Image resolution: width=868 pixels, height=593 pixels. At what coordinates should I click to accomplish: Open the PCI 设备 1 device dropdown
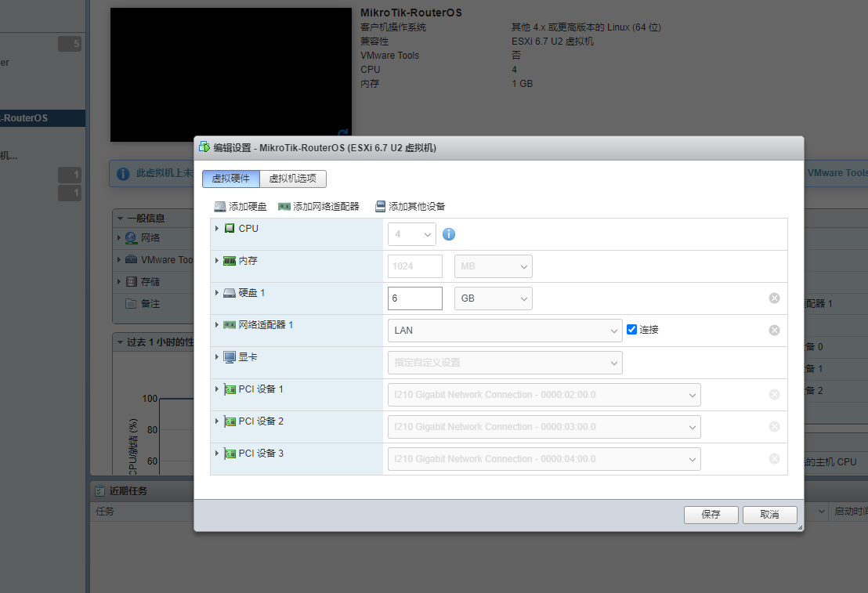tap(544, 395)
